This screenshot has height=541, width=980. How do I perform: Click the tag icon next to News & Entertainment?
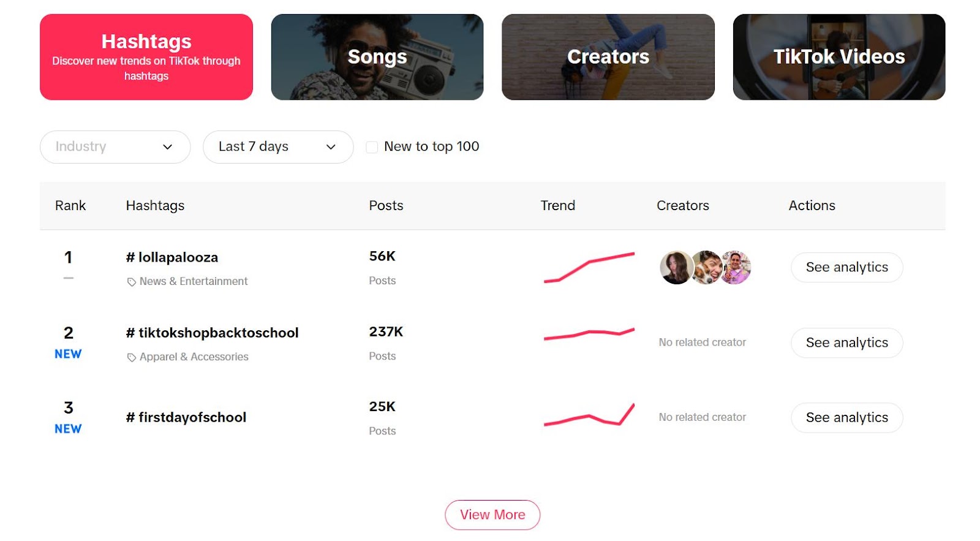pos(130,281)
